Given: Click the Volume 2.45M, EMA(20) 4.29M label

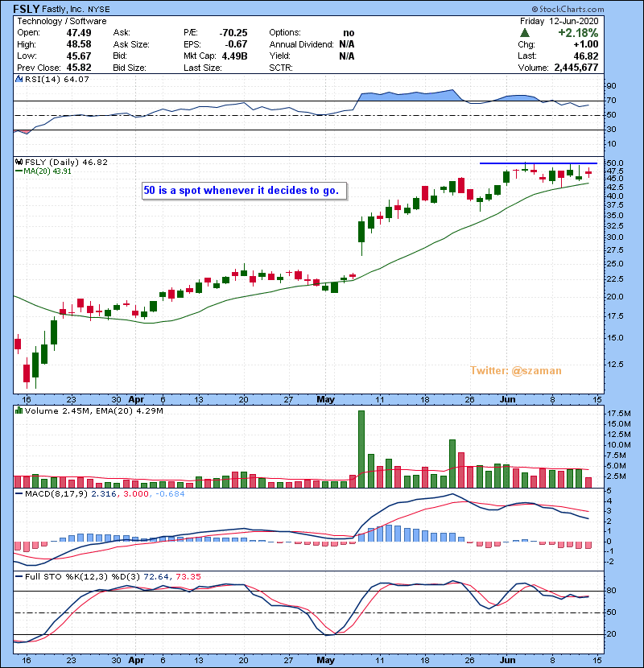Looking at the screenshot, I should (93, 410).
